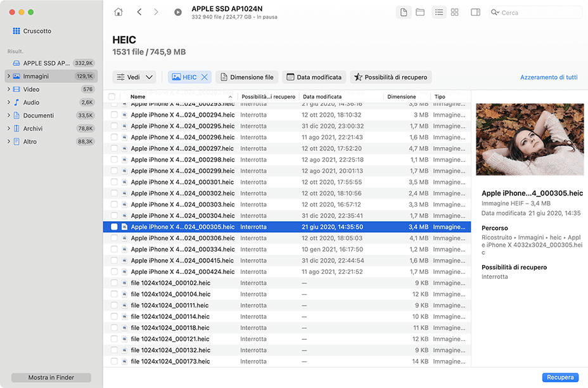Select Documenti category in sidebar

pyautogui.click(x=51, y=115)
